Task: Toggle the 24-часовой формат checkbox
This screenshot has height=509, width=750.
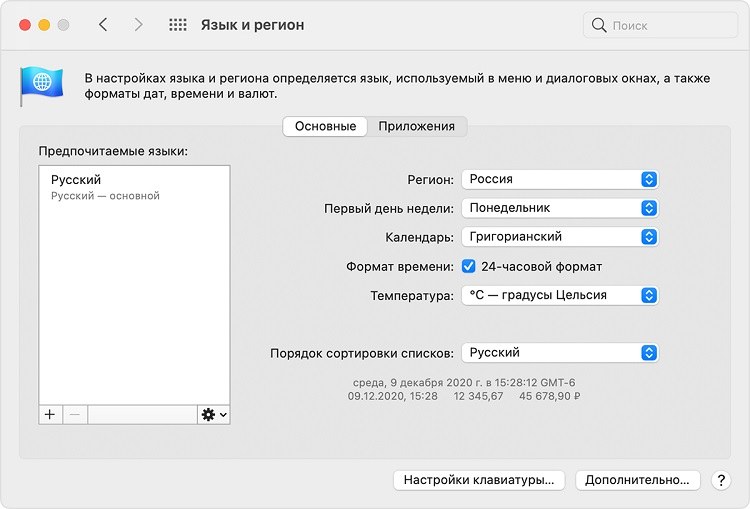Action: click(x=469, y=266)
